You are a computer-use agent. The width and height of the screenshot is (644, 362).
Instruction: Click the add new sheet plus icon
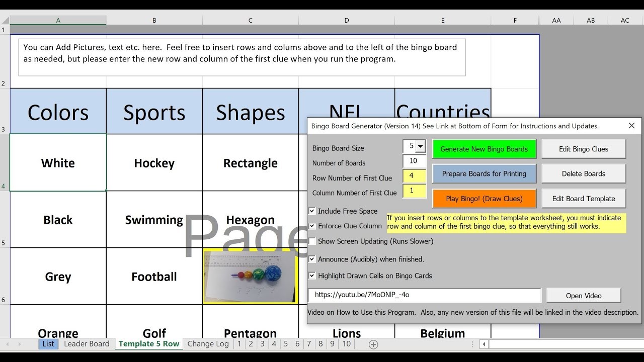(373, 344)
